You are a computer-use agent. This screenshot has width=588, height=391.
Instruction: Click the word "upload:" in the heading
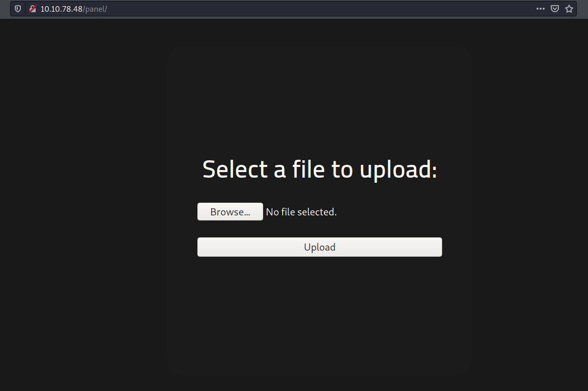point(398,169)
